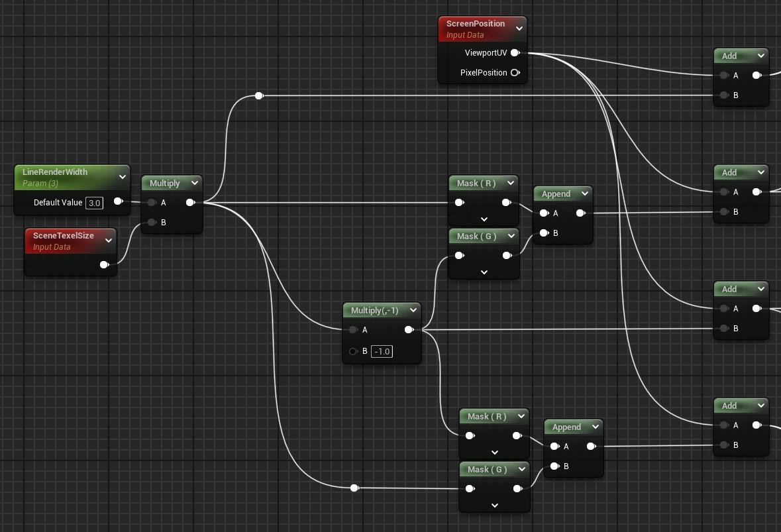Click the B value field showing -1.0
781x532 pixels.
click(382, 351)
